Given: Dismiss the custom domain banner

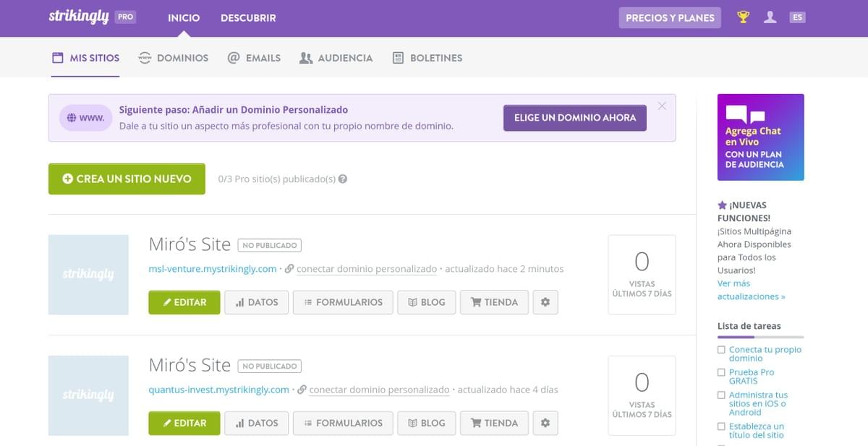Looking at the screenshot, I should [x=662, y=106].
